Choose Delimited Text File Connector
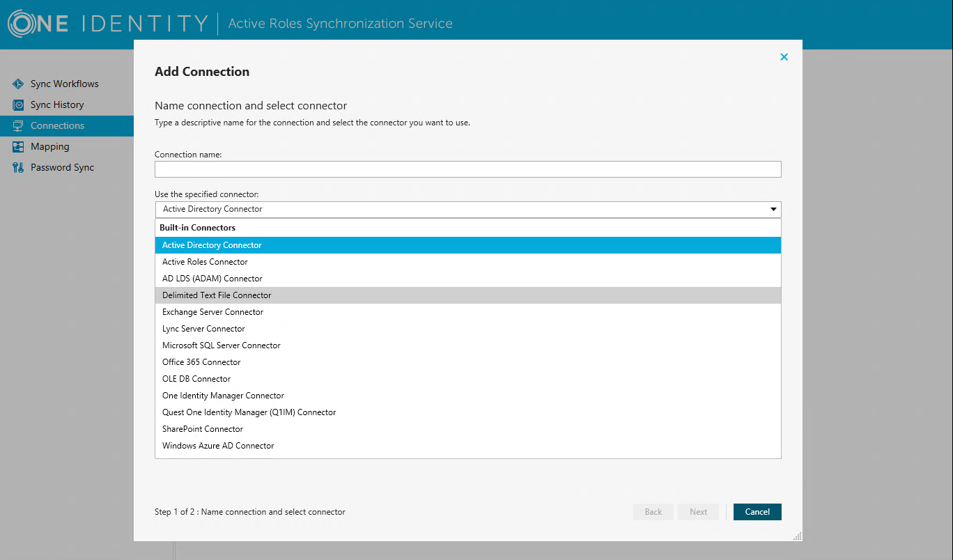 (x=217, y=295)
